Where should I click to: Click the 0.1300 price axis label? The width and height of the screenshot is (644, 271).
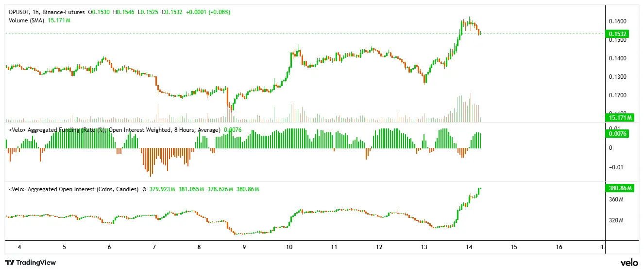point(617,77)
